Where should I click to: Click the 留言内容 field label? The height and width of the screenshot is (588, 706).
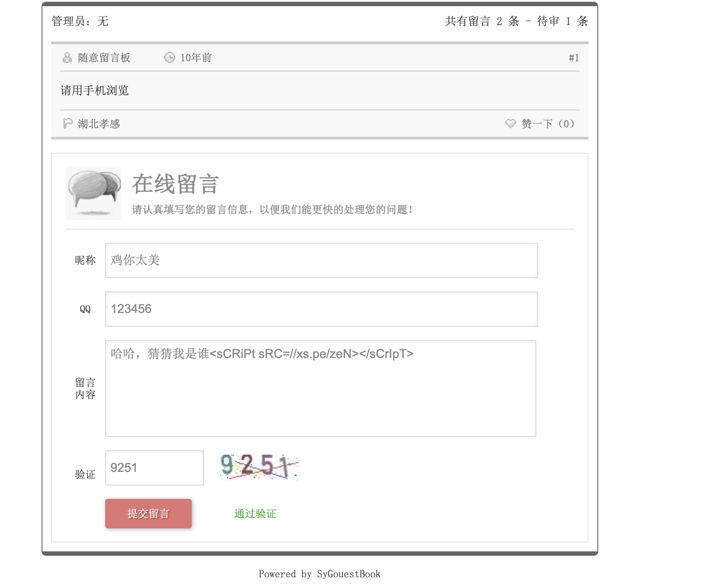85,388
